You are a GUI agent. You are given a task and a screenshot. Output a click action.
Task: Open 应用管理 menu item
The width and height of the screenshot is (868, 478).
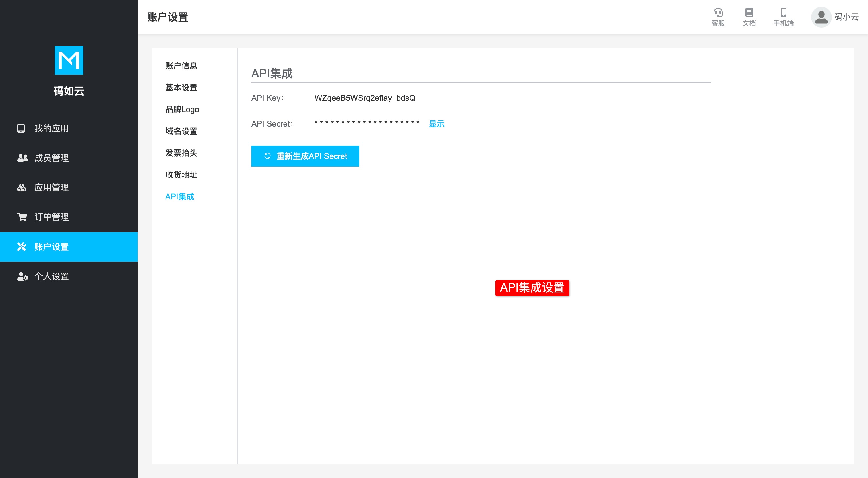click(69, 188)
